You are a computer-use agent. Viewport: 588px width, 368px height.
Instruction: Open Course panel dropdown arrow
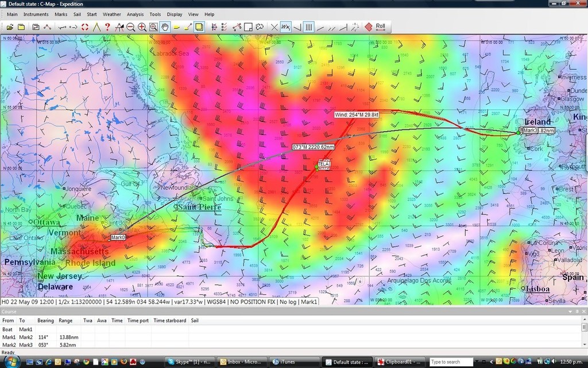[x=570, y=312]
